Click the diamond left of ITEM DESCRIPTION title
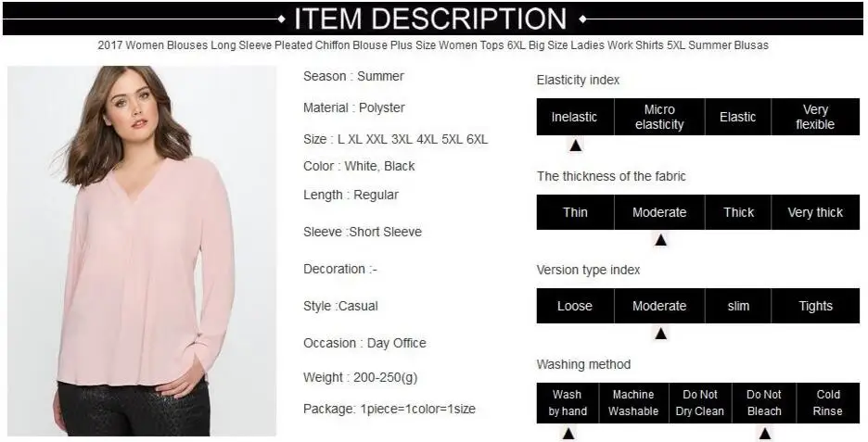This screenshot has height=442, width=868. click(x=281, y=19)
